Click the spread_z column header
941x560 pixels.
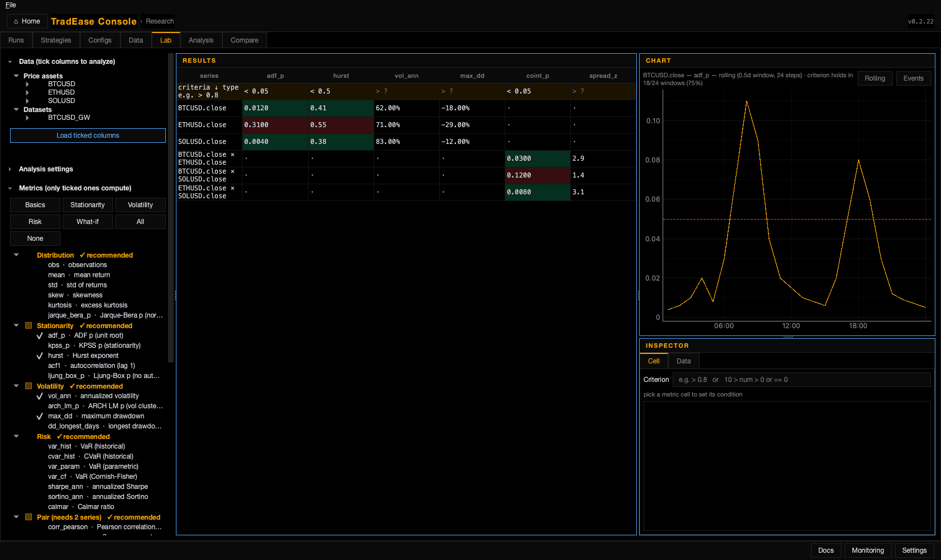click(x=603, y=76)
